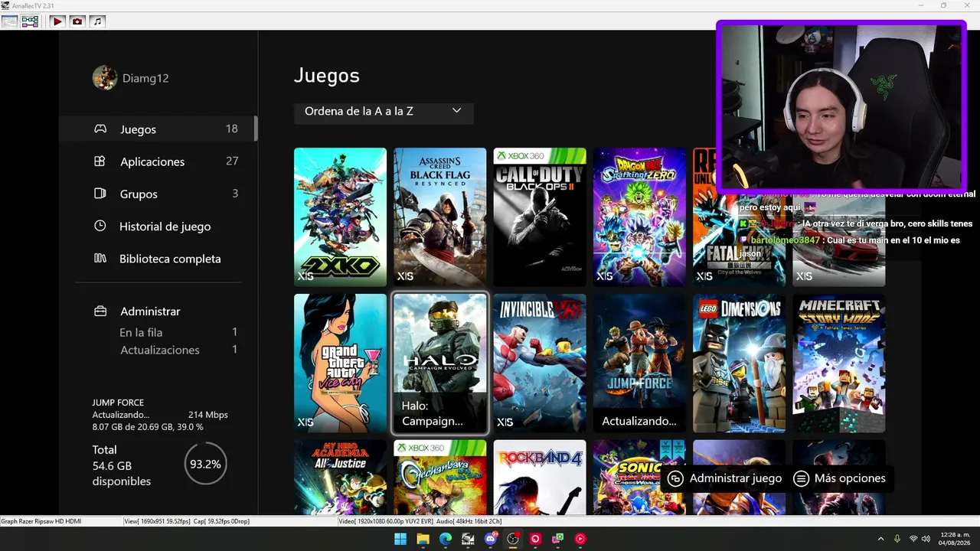Open the AmaRecTV settings window icon
This screenshot has height=551, width=980.
[x=10, y=21]
